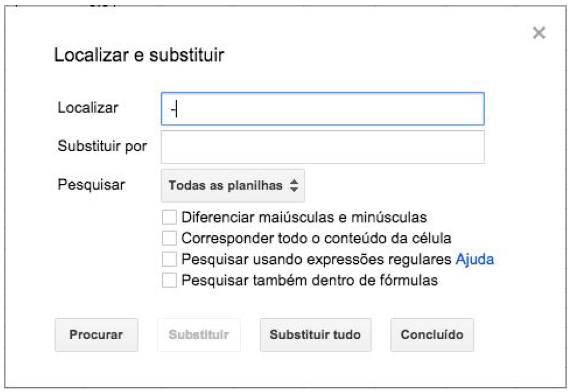Focus the Localizar text field
The width and height of the screenshot is (572, 392).
pos(322,108)
